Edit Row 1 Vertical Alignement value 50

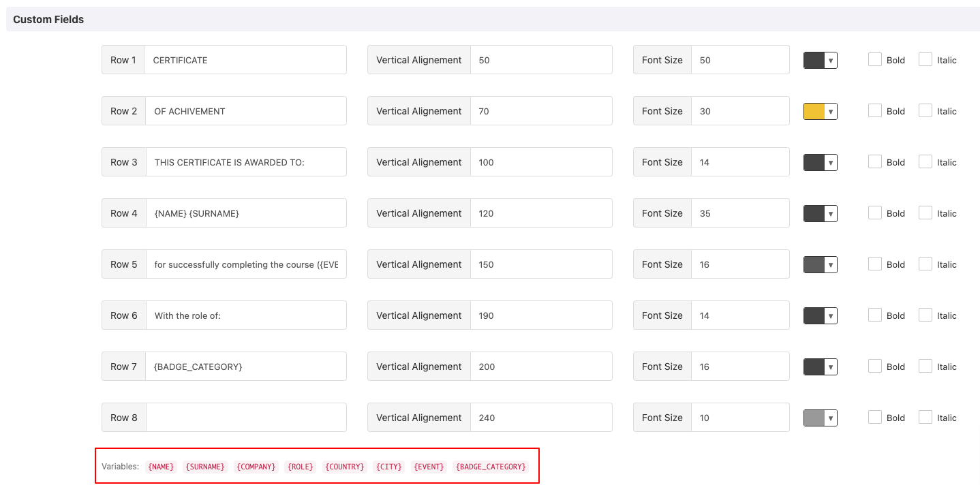coord(541,60)
